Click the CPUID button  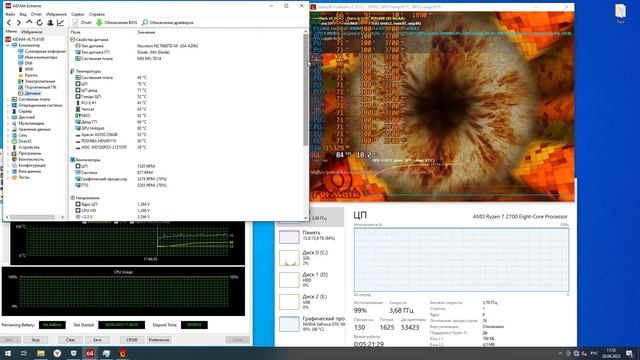point(132,340)
